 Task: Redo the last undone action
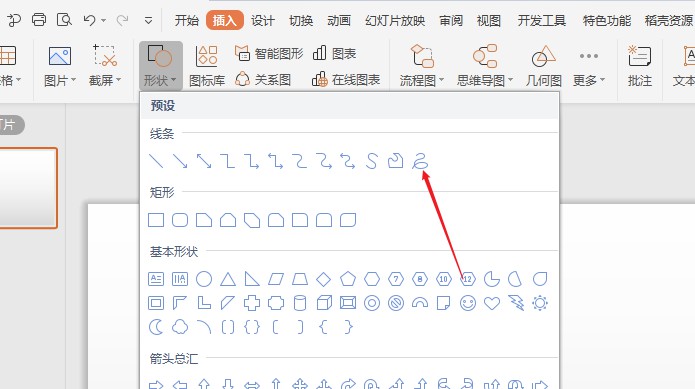coord(122,20)
